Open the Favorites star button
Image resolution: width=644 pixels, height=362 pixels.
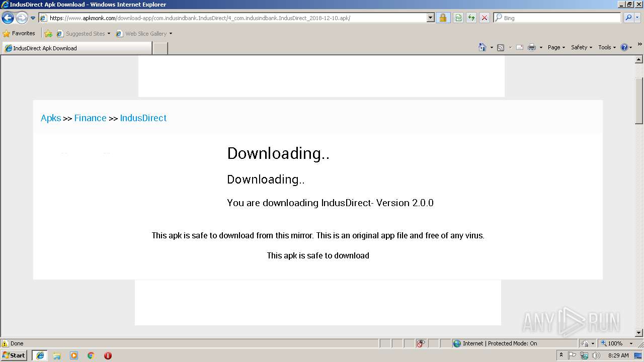point(19,34)
